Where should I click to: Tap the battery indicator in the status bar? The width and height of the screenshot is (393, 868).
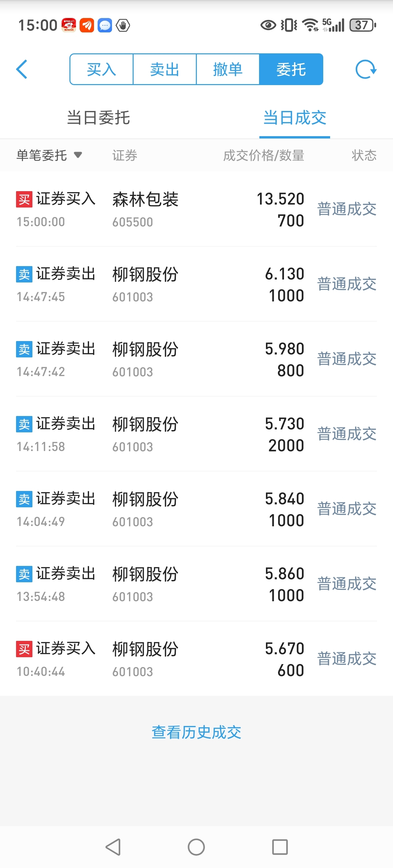tap(363, 25)
